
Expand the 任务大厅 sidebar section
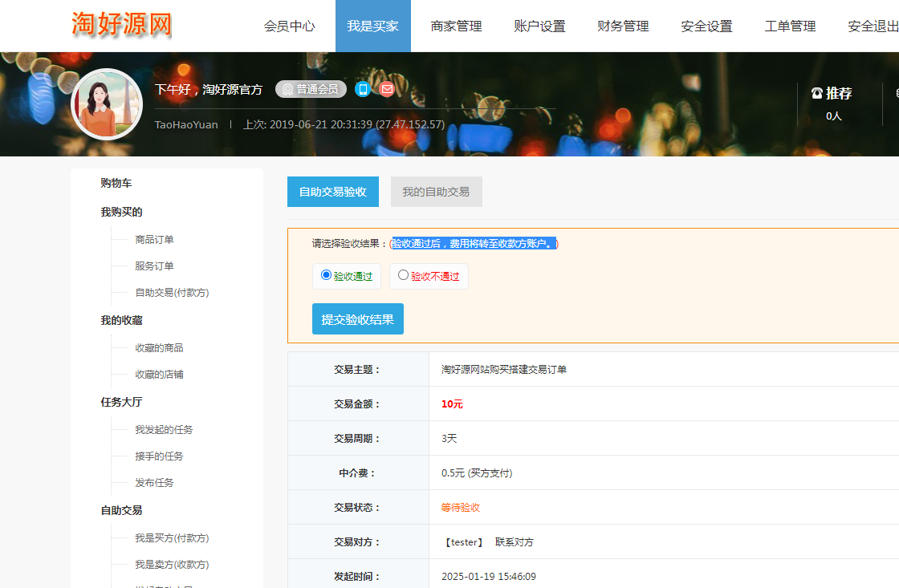click(x=121, y=402)
